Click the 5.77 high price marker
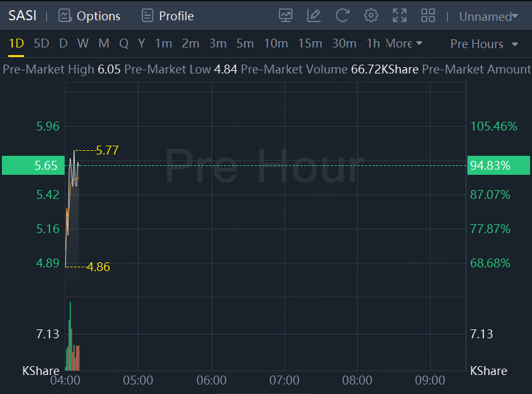This screenshot has height=394, width=532. (107, 150)
